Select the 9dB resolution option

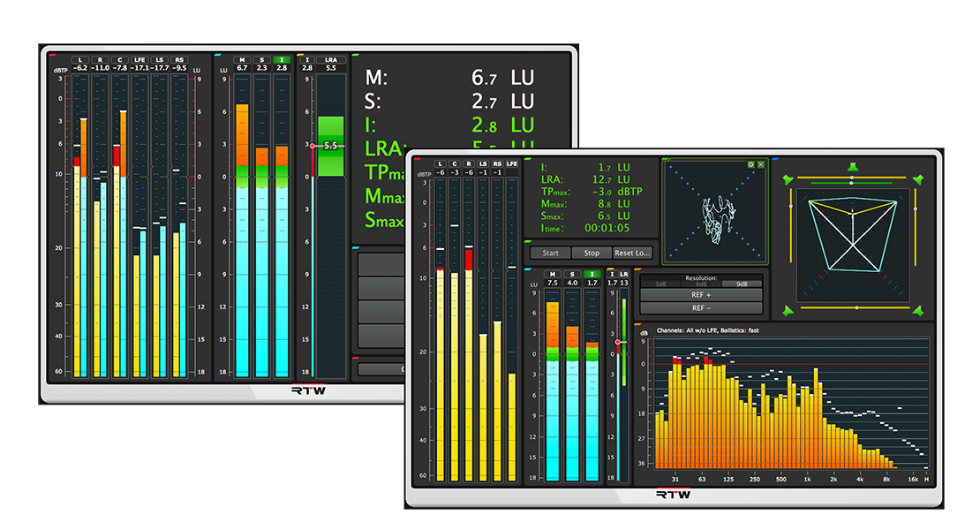[x=742, y=284]
